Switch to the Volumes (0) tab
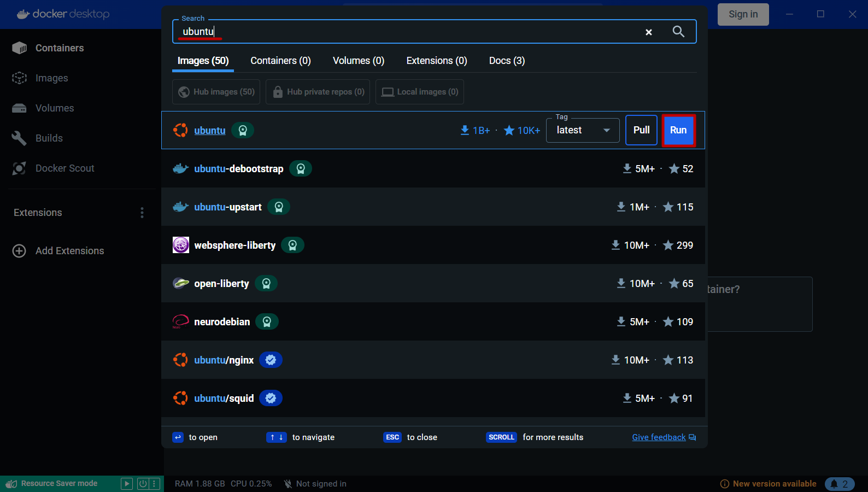Viewport: 868px width, 492px height. (x=359, y=61)
